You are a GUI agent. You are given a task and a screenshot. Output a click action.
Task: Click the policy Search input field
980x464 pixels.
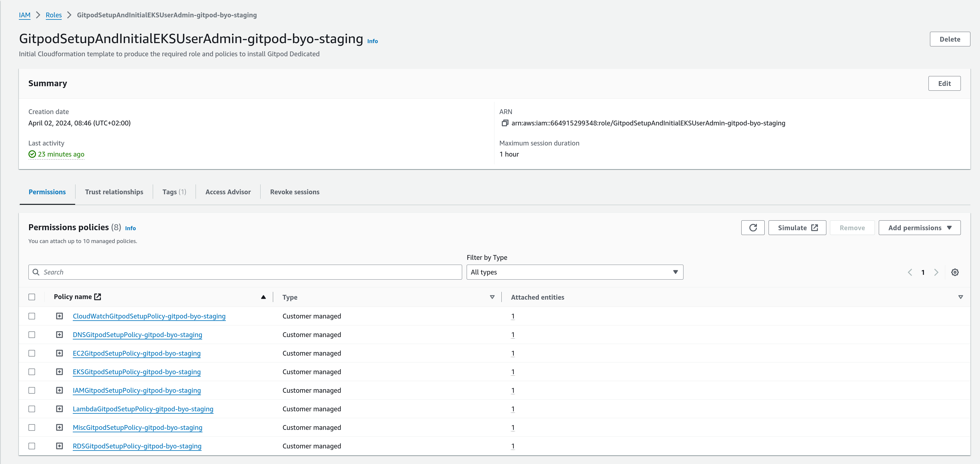(245, 272)
